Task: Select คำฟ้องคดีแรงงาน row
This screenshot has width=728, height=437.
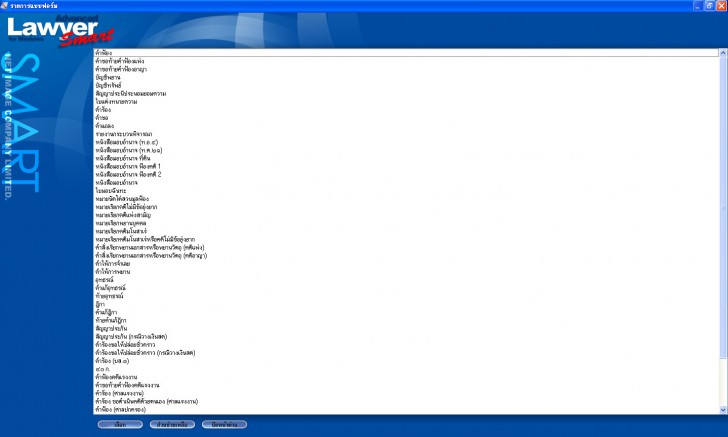Action: (406, 377)
